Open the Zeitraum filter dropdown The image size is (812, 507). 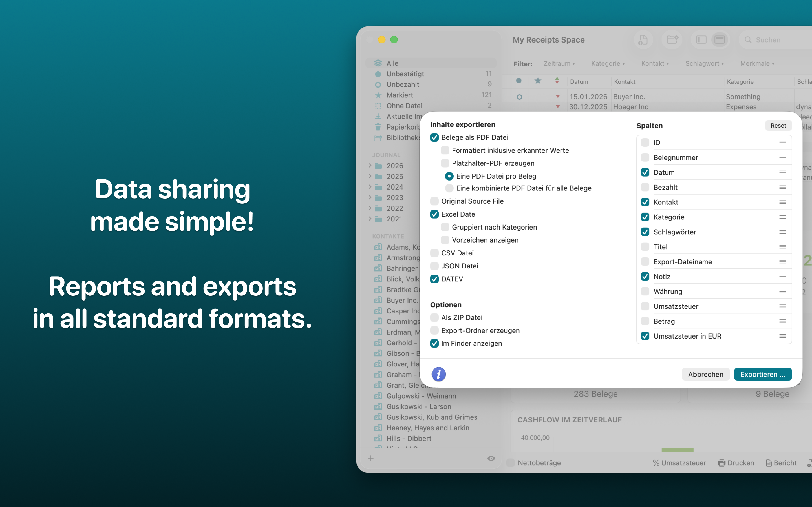pyautogui.click(x=559, y=63)
